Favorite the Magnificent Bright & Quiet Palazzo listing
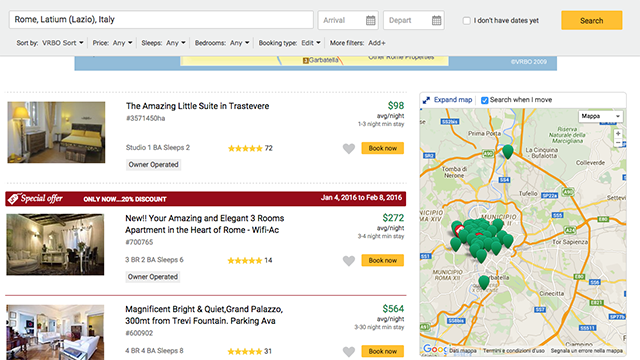This screenshot has width=640, height=360. [x=349, y=351]
